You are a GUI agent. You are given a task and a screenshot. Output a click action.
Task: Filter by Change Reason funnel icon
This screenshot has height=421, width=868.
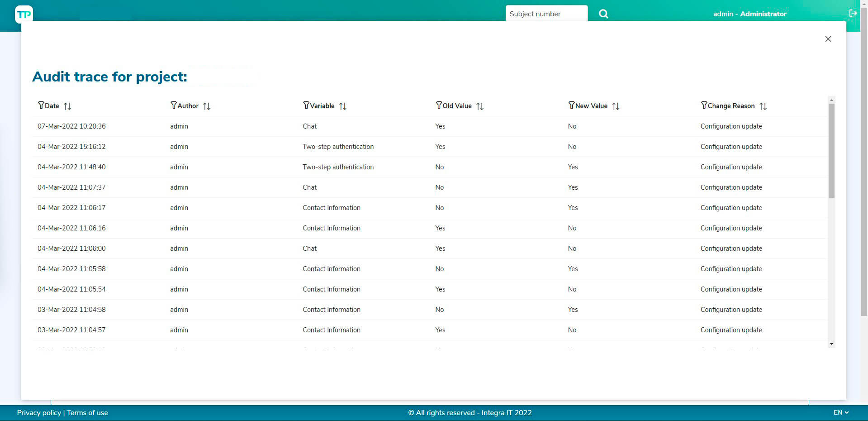pos(703,105)
